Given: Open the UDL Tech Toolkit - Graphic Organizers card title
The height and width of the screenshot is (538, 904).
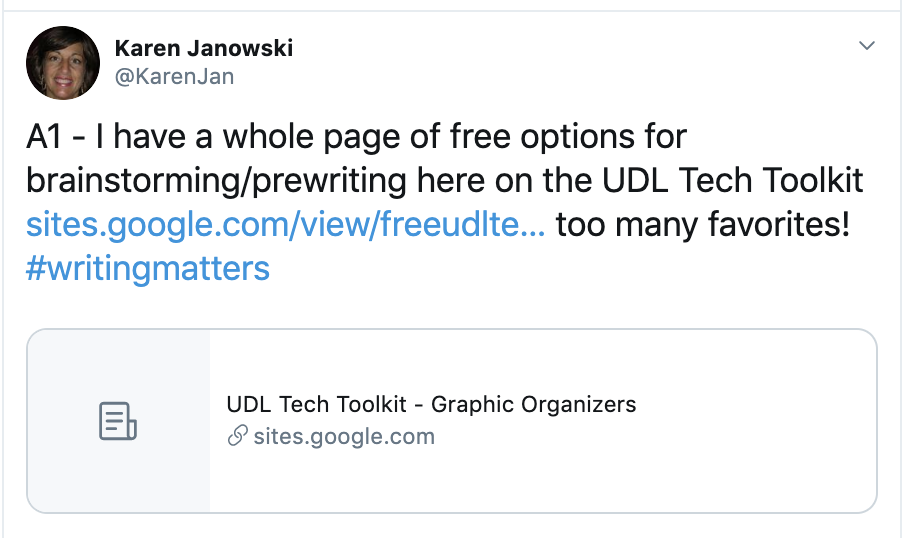Looking at the screenshot, I should click(431, 404).
